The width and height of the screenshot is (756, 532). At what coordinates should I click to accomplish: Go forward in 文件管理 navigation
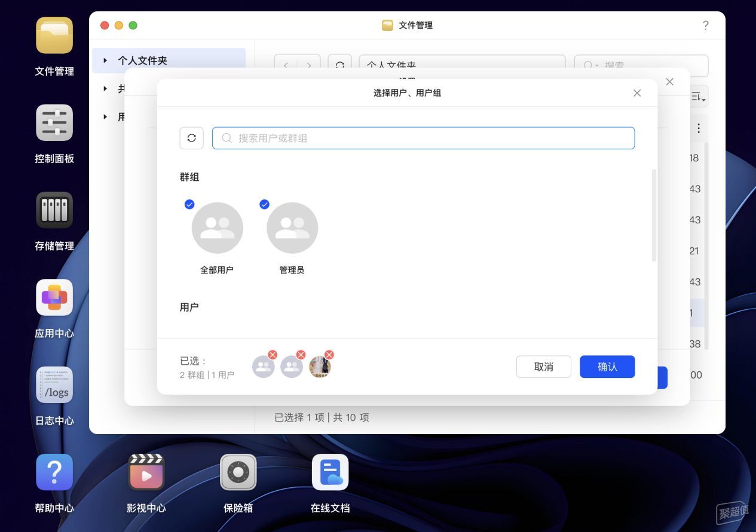click(309, 65)
